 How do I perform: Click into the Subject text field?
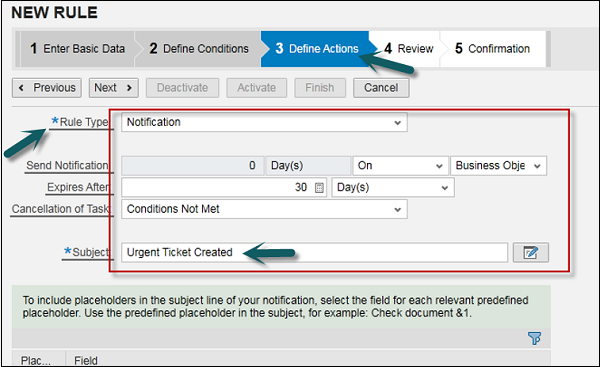pos(314,253)
